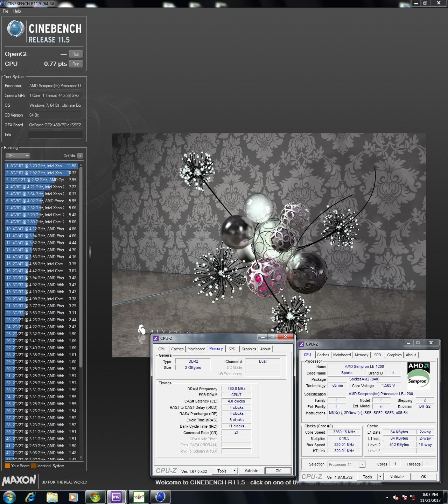Click the orange Your Score legend swatch
The width and height of the screenshot is (448, 504).
(x=7, y=466)
